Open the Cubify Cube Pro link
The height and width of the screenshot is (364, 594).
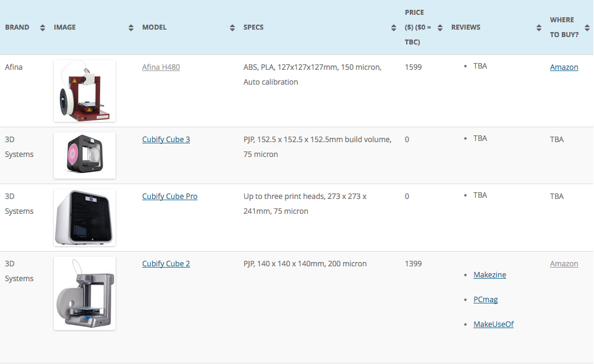170,196
